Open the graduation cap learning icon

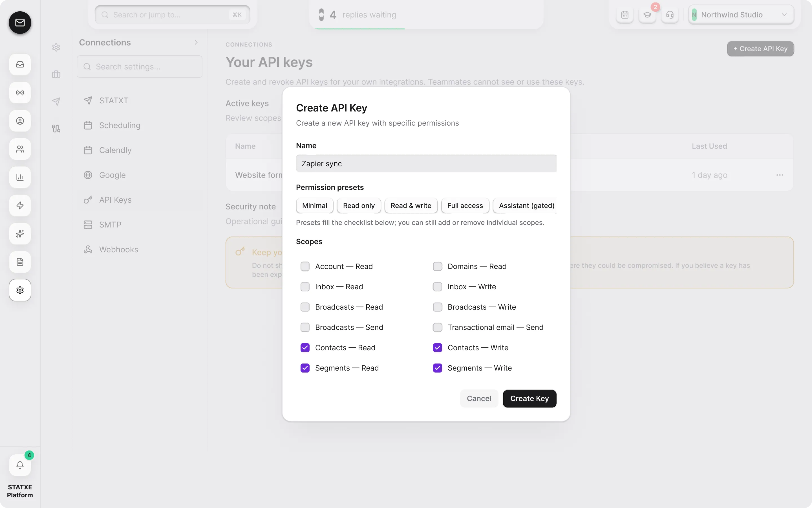click(x=647, y=15)
